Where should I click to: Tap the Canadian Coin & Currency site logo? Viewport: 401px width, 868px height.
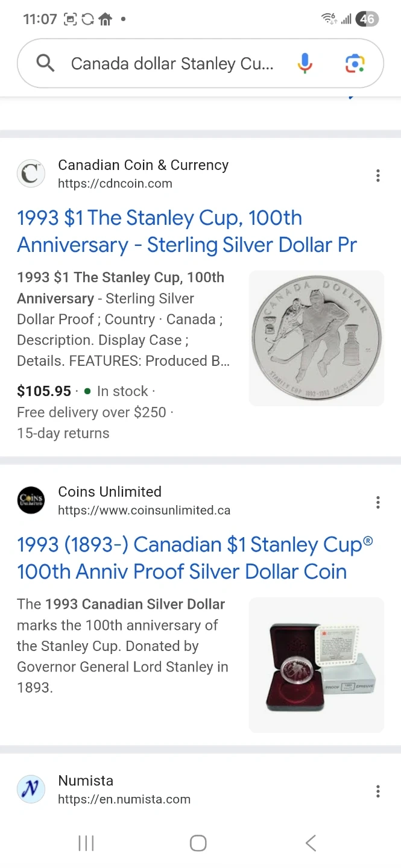pos(31,174)
